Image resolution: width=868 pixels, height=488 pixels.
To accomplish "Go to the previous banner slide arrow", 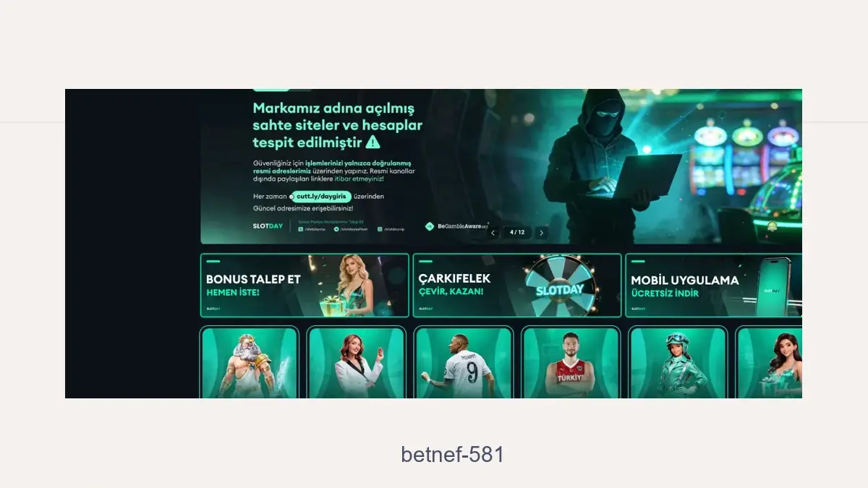I will click(493, 233).
